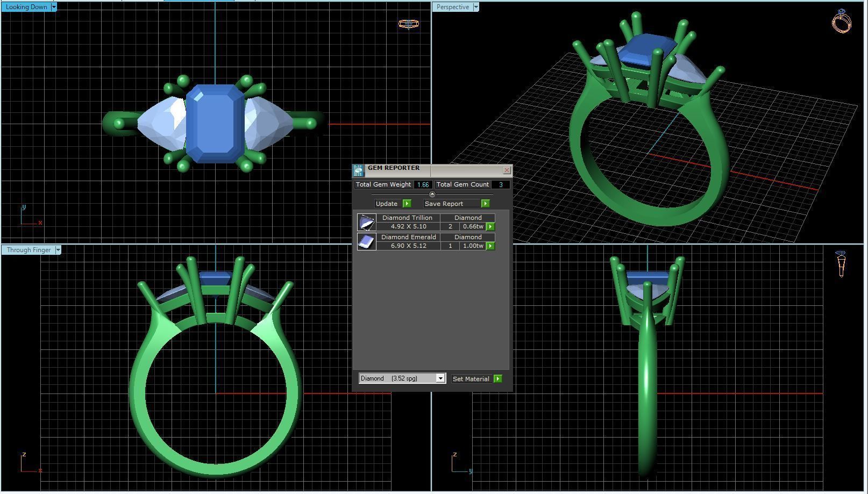
Task: Click the green arrow on the 1.00tw row
Action: point(490,246)
